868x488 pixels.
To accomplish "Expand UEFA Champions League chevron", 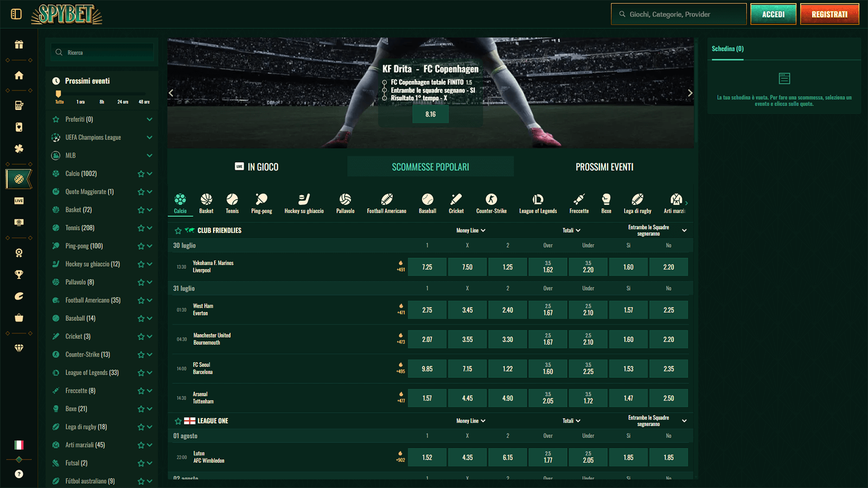I will [149, 137].
